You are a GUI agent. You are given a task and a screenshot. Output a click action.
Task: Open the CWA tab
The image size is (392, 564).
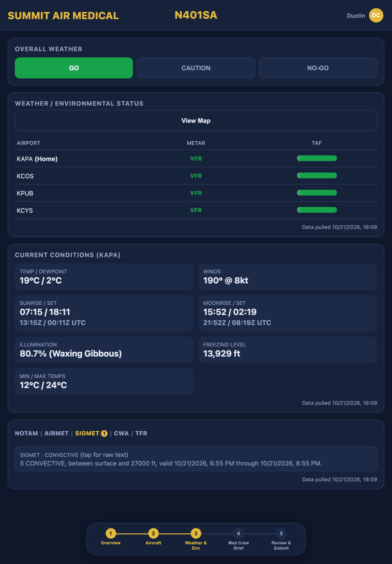coord(121,433)
